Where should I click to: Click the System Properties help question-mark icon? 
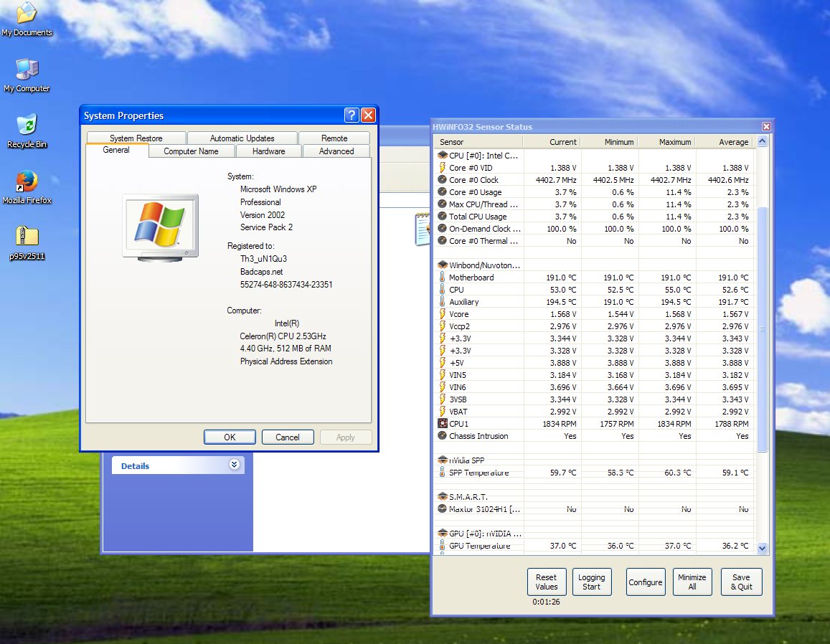[x=352, y=115]
